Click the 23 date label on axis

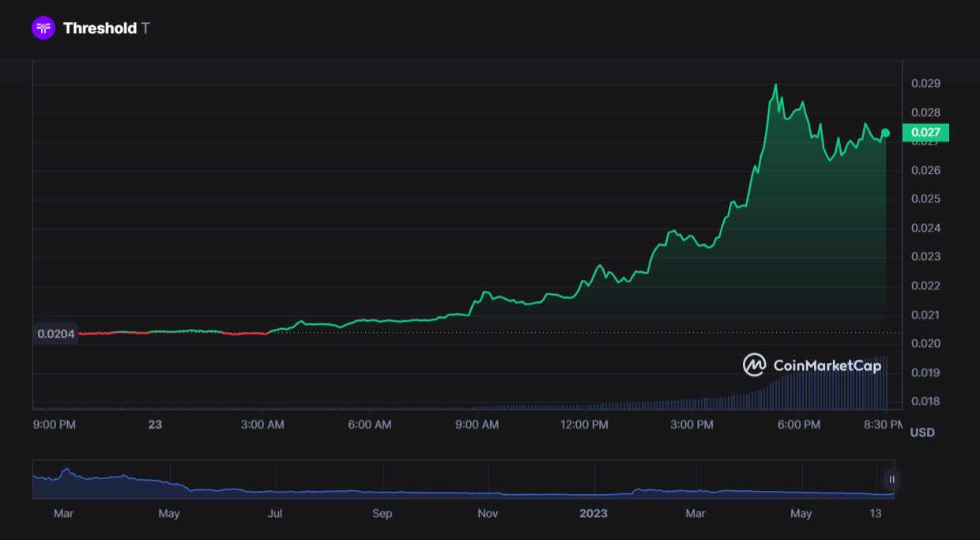(155, 425)
